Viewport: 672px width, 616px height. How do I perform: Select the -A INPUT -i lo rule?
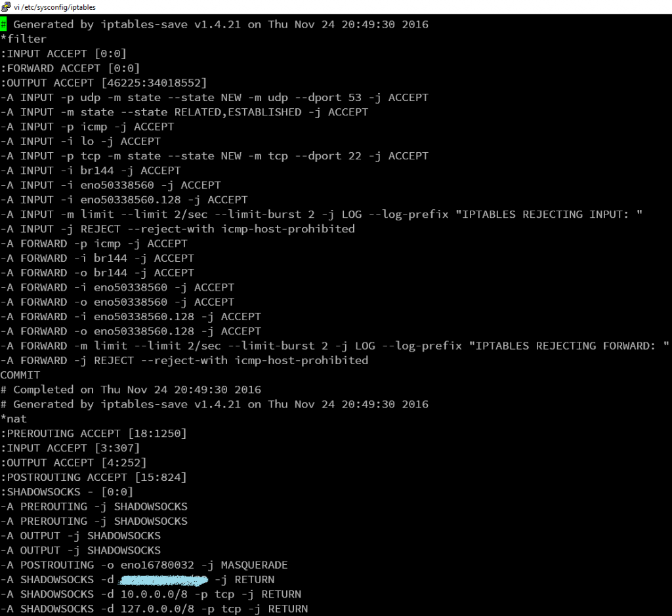[x=80, y=142]
